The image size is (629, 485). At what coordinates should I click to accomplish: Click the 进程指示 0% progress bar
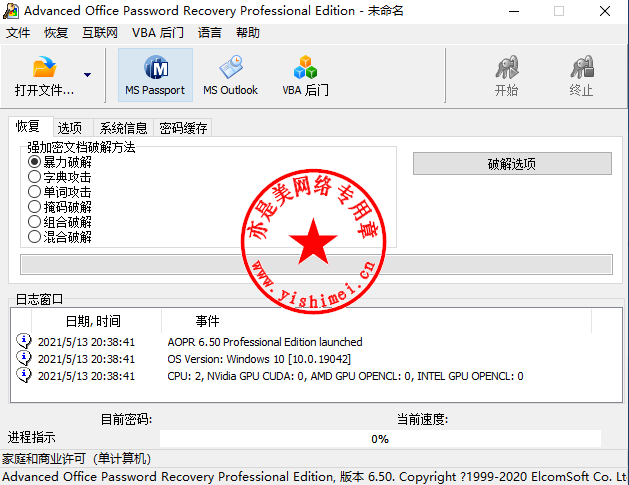coord(380,439)
